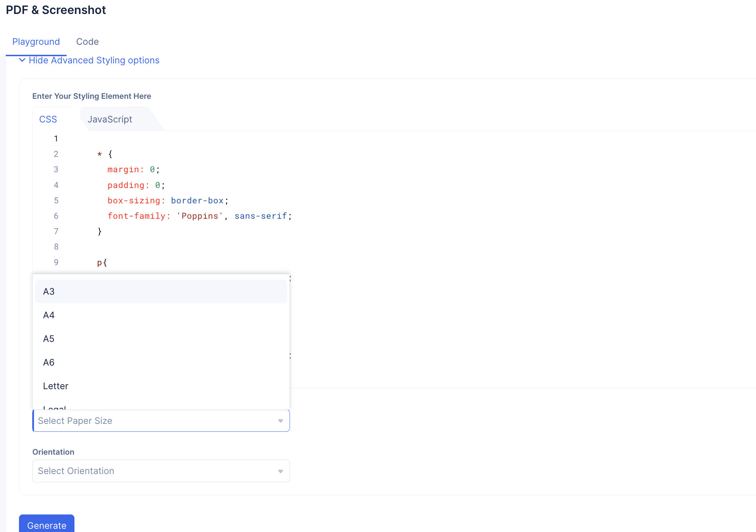Viewport: 756px width, 532px height.
Task: Switch to the Playground tab
Action: tap(36, 42)
